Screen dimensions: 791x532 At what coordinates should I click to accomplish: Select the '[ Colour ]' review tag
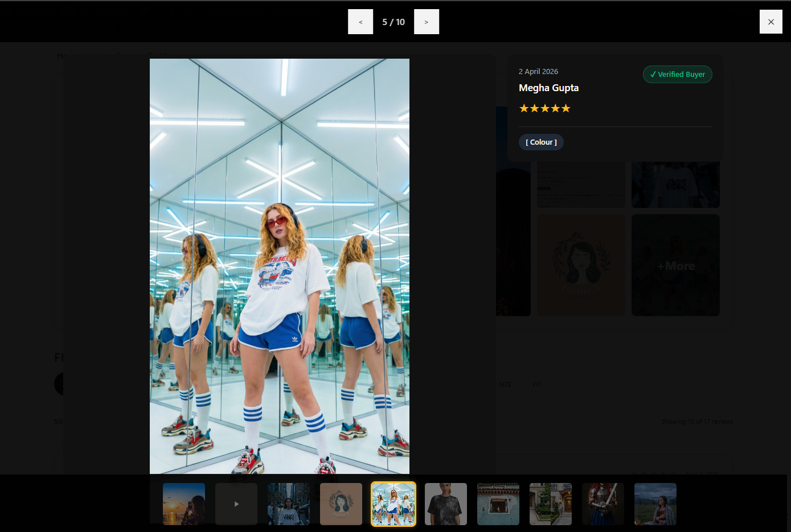pos(541,142)
